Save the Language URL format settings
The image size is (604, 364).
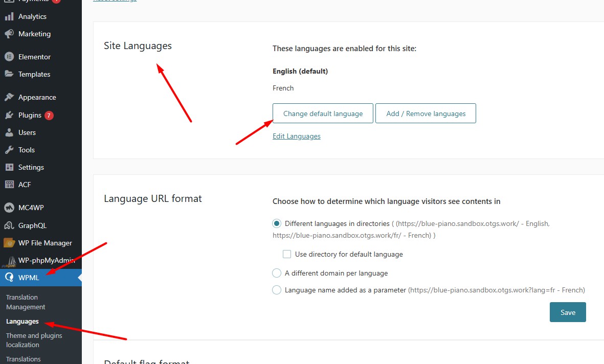point(568,312)
